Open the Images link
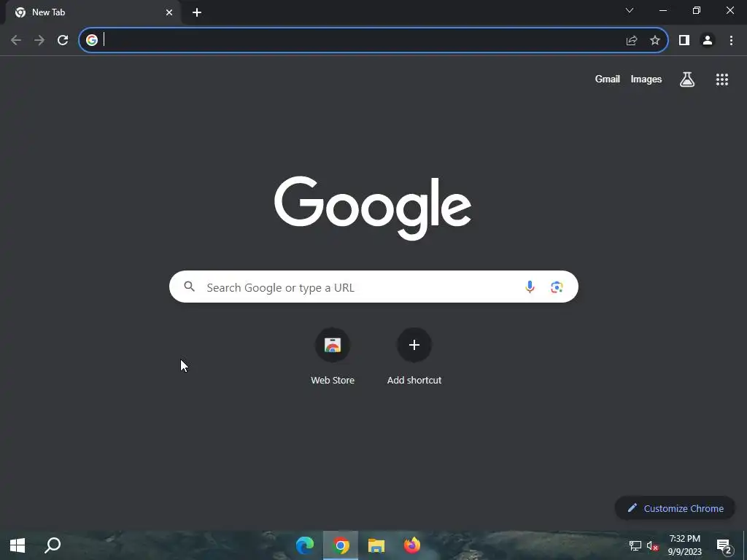The image size is (747, 560). coord(646,79)
